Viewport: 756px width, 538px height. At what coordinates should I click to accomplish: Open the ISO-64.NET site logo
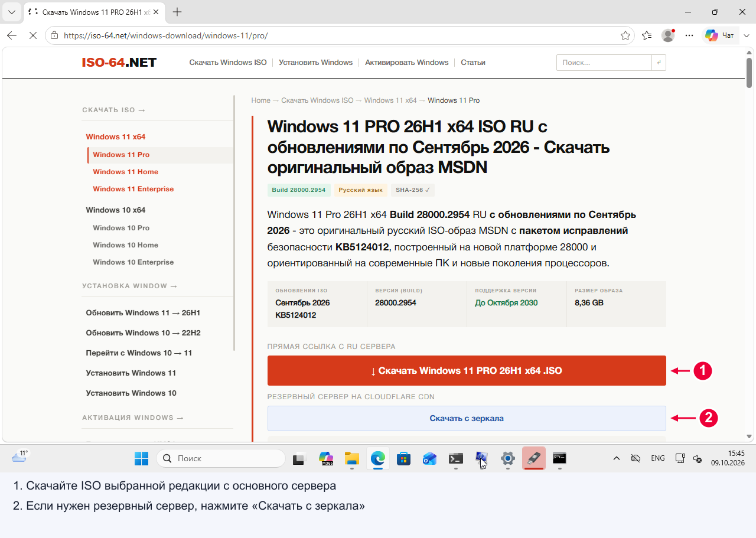click(x=119, y=63)
